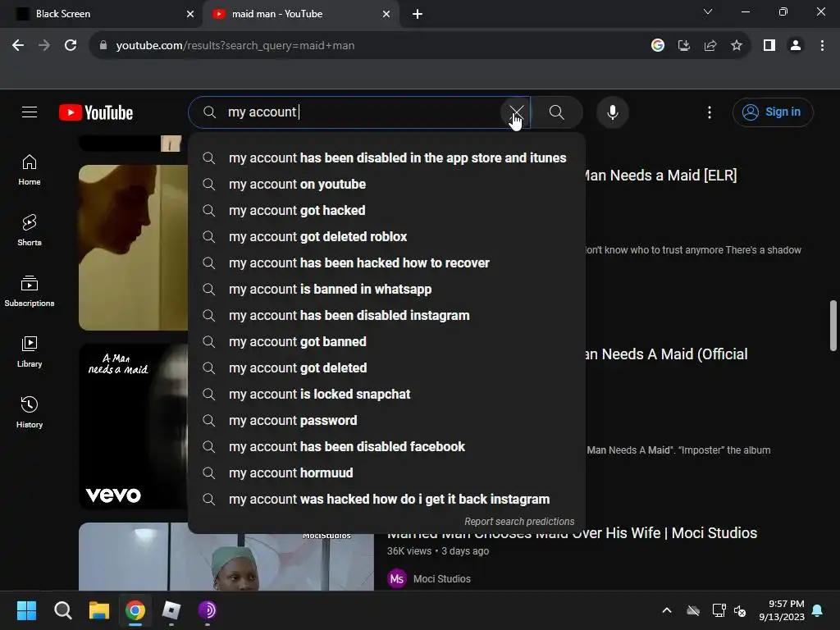The width and height of the screenshot is (840, 630).
Task: Switch to Black Screen tab
Action: 102,14
